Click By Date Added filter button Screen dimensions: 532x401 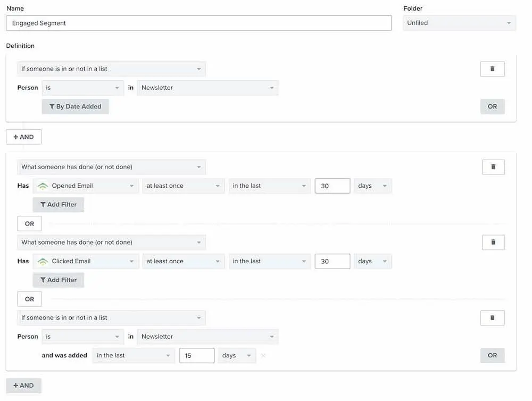[x=76, y=107]
